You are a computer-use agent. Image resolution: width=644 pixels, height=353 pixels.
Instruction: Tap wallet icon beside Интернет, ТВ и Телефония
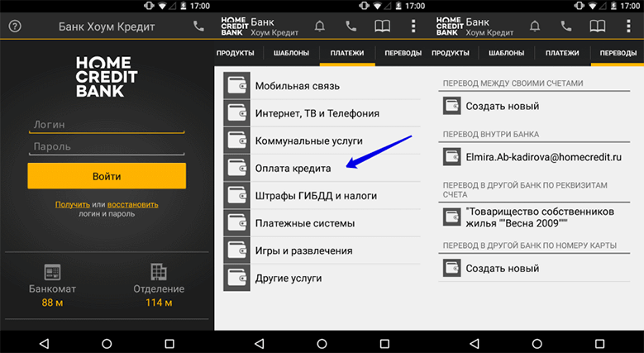(236, 113)
